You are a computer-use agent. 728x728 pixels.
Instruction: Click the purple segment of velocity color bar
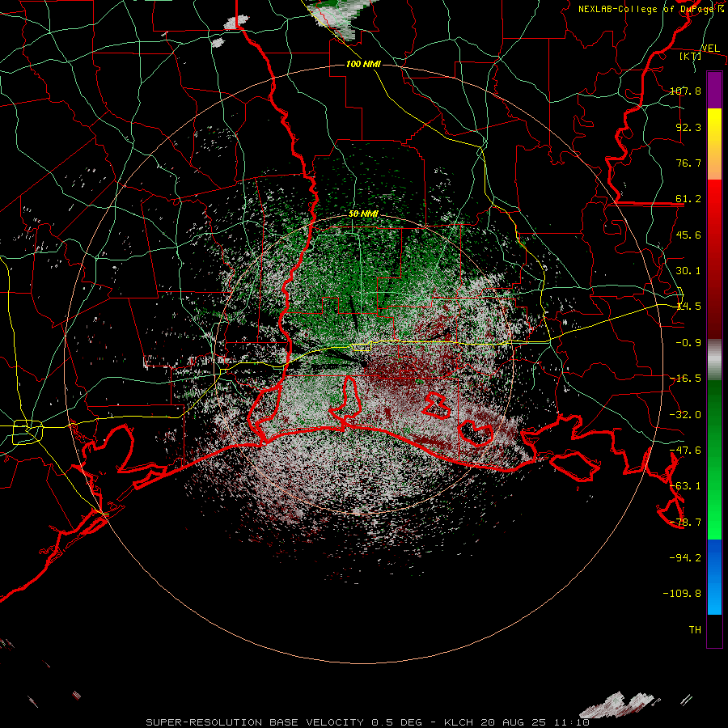coord(714,90)
